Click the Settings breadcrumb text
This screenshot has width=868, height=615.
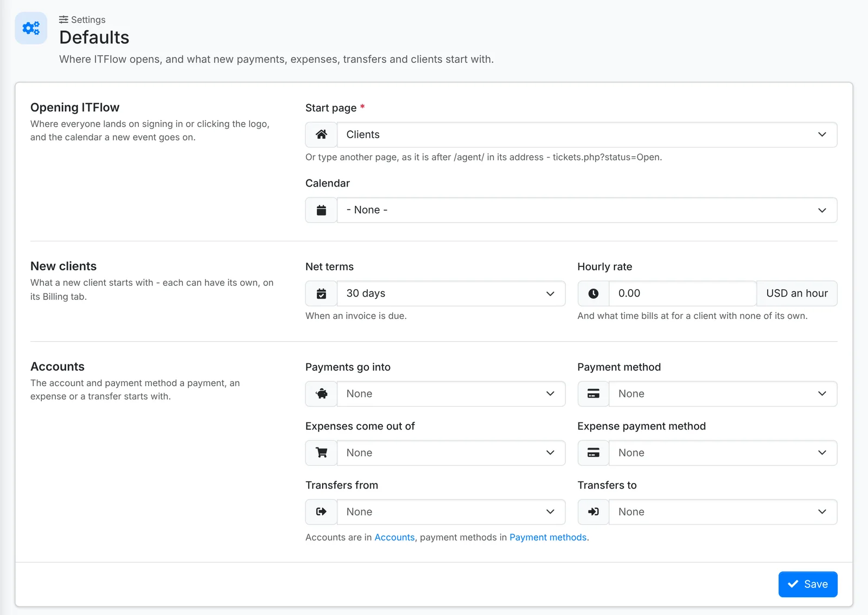tap(88, 20)
